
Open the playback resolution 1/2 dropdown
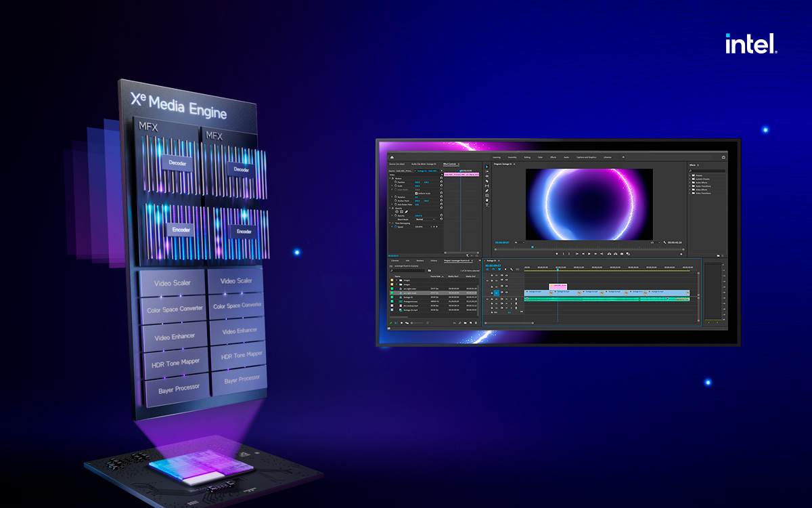tap(655, 242)
